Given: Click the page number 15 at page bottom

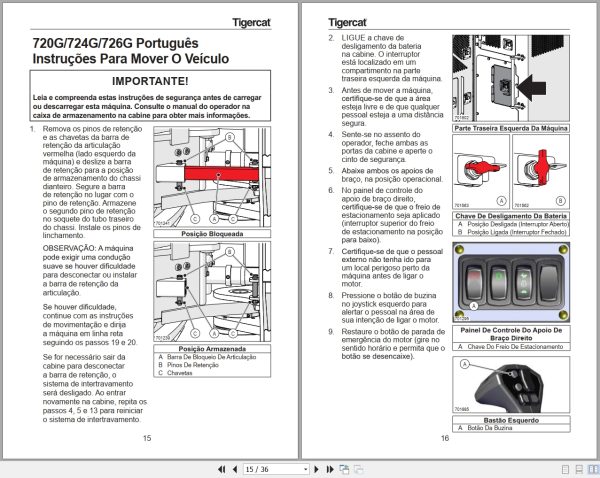Looking at the screenshot, I should click(x=147, y=438).
